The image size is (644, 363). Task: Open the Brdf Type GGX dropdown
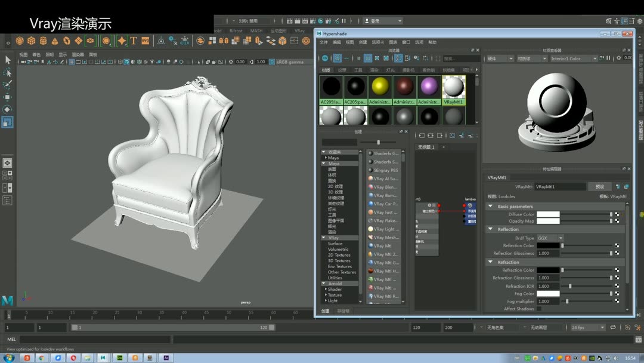coord(550,238)
